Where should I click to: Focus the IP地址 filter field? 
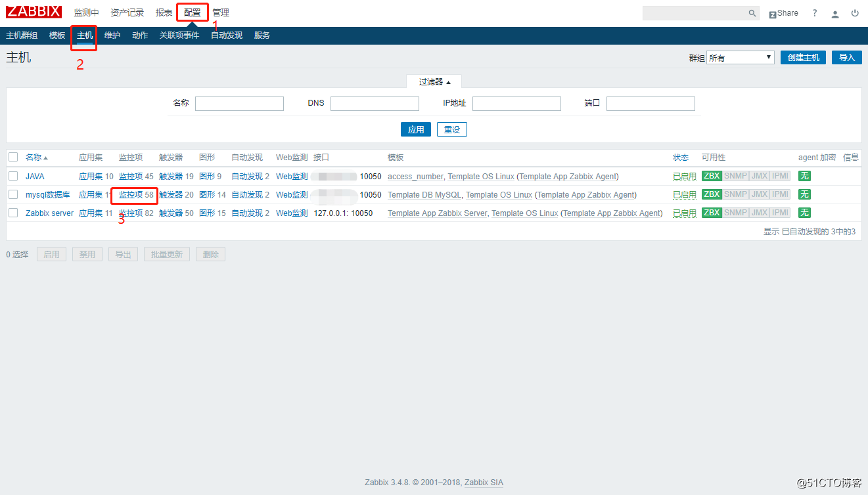click(516, 104)
